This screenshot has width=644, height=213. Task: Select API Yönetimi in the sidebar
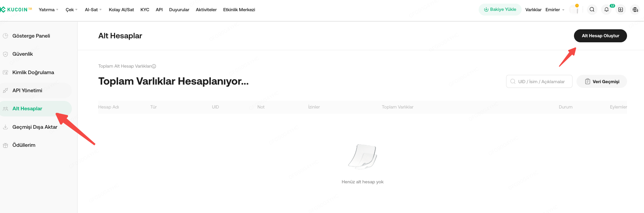point(27,90)
